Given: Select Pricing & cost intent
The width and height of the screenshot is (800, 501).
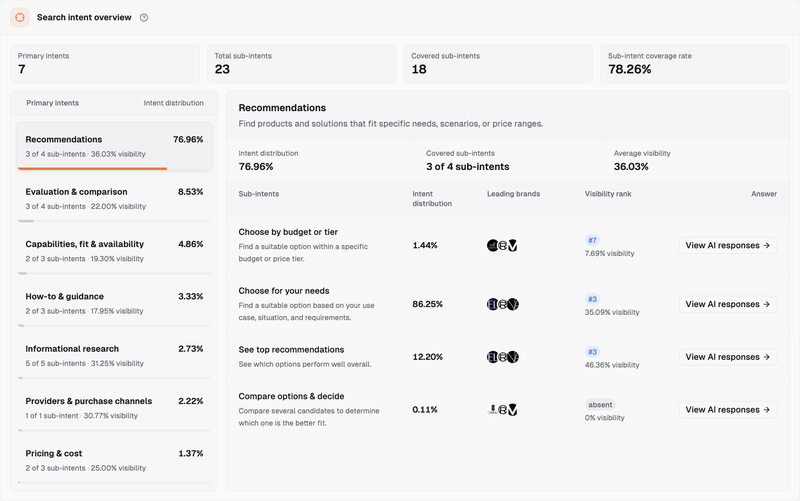Looking at the screenshot, I should [114, 460].
